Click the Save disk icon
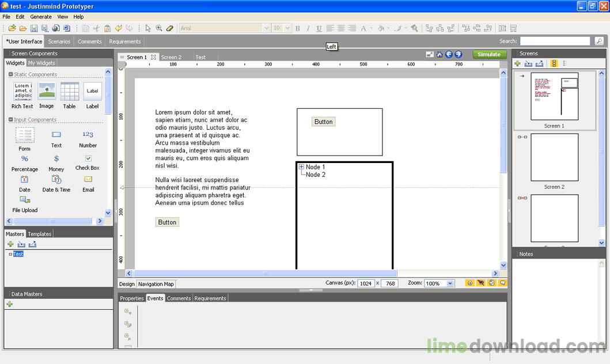This screenshot has height=364, width=610. (x=34, y=28)
